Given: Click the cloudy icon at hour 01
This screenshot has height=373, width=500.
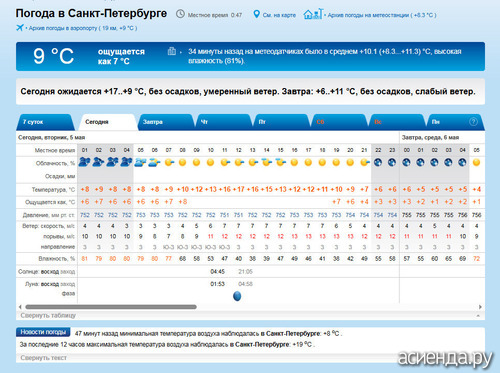Looking at the screenshot, I should coord(84,162).
